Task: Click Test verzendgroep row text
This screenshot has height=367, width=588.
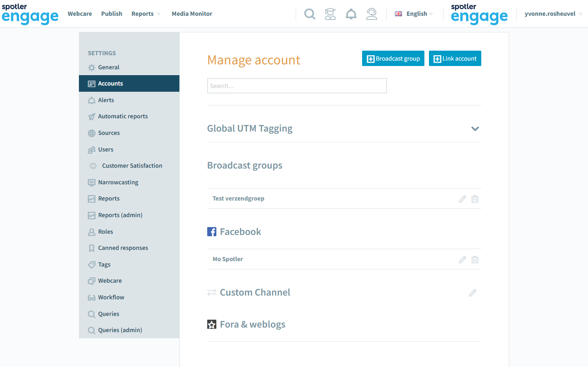Action: (x=238, y=198)
